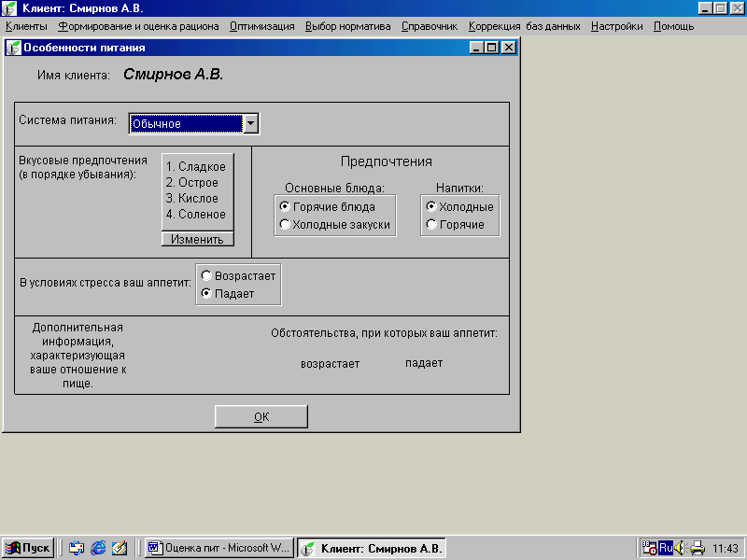This screenshot has height=560, width=747.
Task: Open the Пуск start button
Action: pos(28,548)
